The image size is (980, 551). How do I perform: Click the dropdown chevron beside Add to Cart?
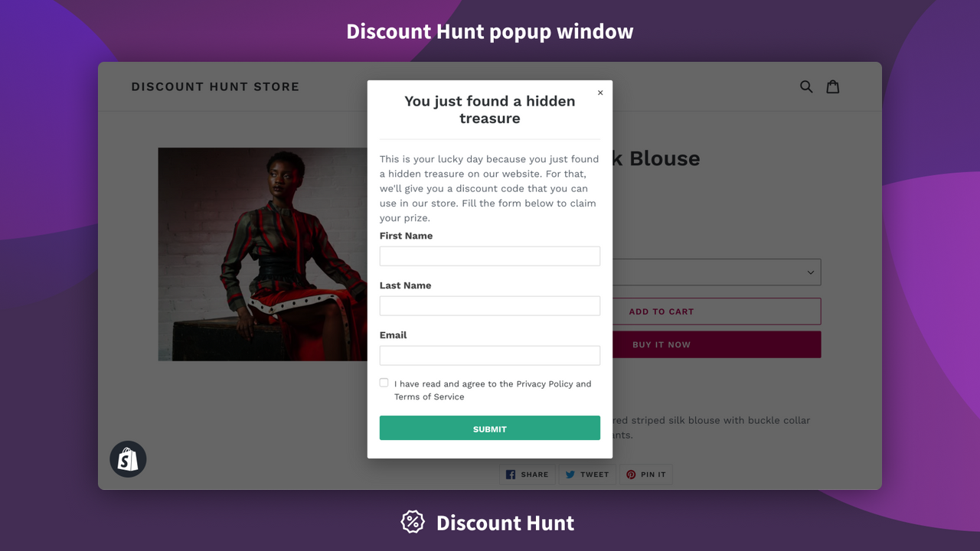(809, 272)
